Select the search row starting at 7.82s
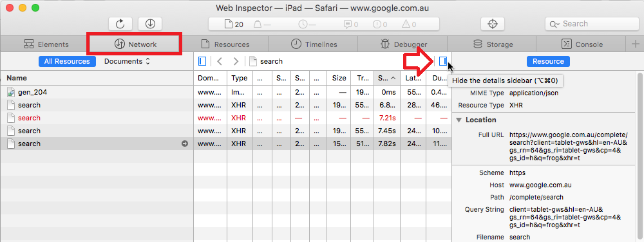Image resolution: width=644 pixels, height=242 pixels. tap(226, 144)
